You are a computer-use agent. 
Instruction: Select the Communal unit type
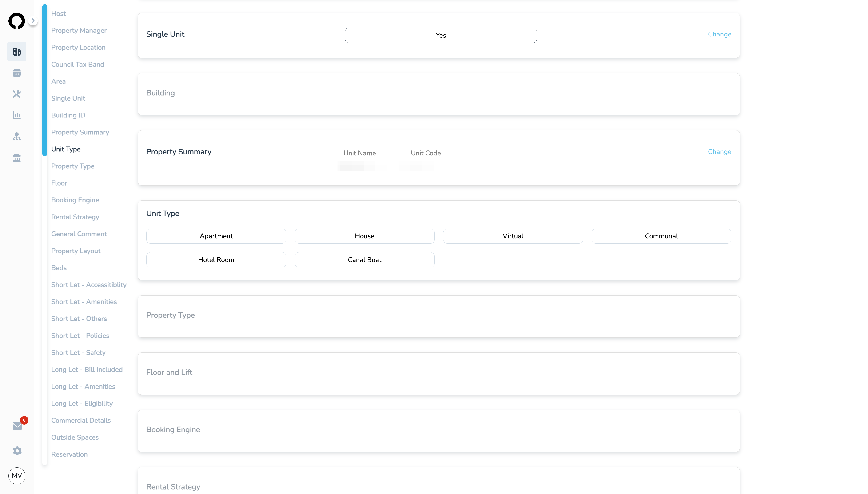662,236
